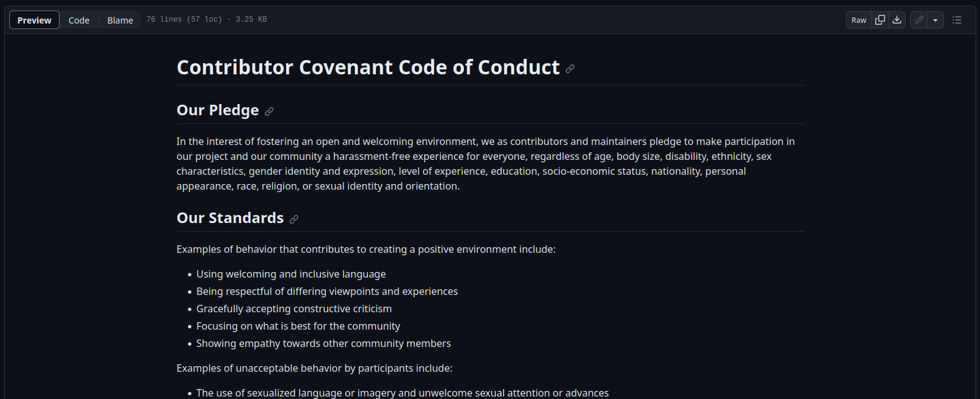This screenshot has height=399, width=980.
Task: Copy raw file contents using the copy icon
Action: click(x=880, y=19)
